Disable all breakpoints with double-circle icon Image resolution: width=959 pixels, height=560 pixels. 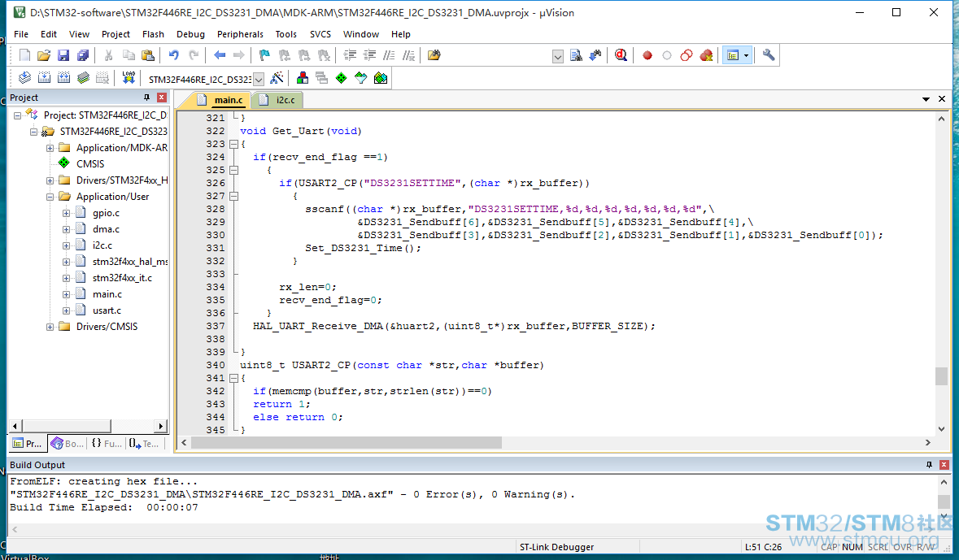[x=687, y=55]
